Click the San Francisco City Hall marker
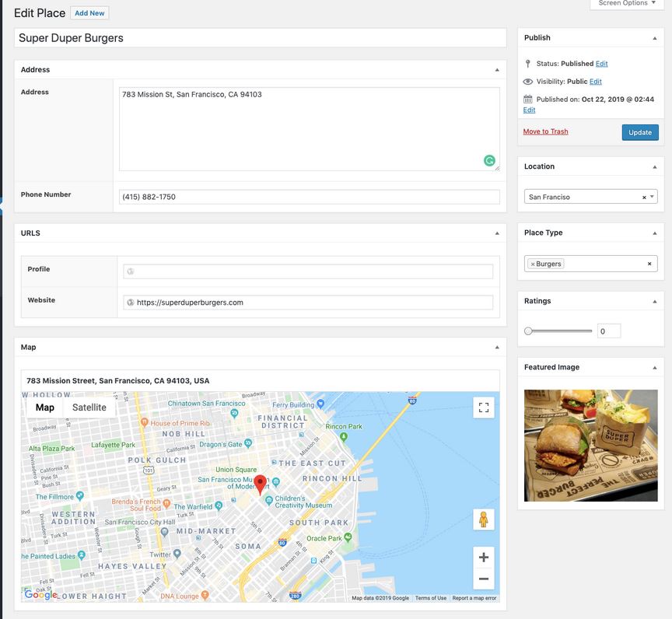This screenshot has width=672, height=619. [x=164, y=532]
